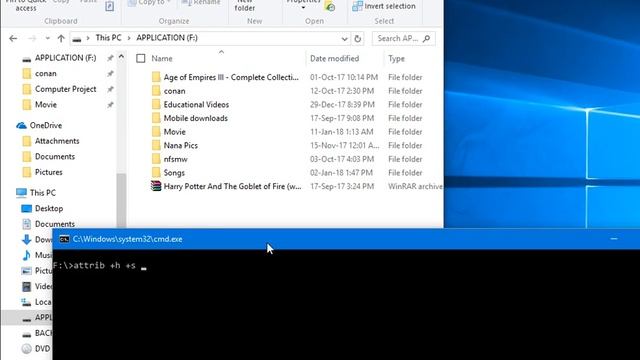Select the conan folder in file list
640x360 pixels.
pyautogui.click(x=174, y=91)
